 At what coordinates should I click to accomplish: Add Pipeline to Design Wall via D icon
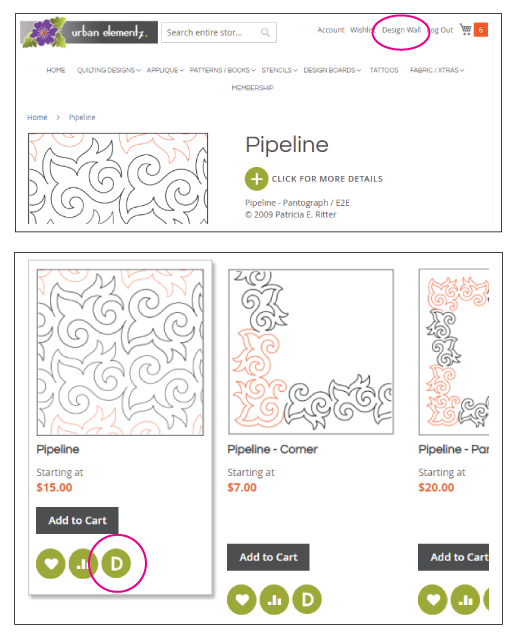point(116,563)
